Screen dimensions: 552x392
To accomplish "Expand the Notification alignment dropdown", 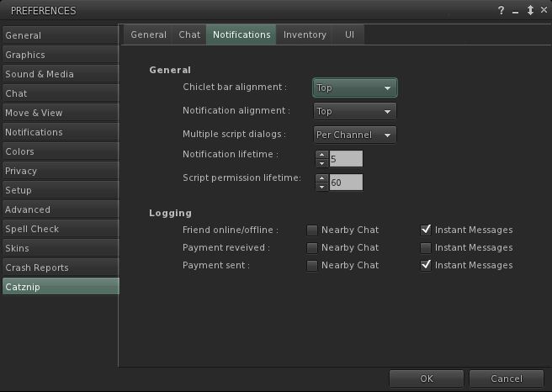I will [x=354, y=111].
